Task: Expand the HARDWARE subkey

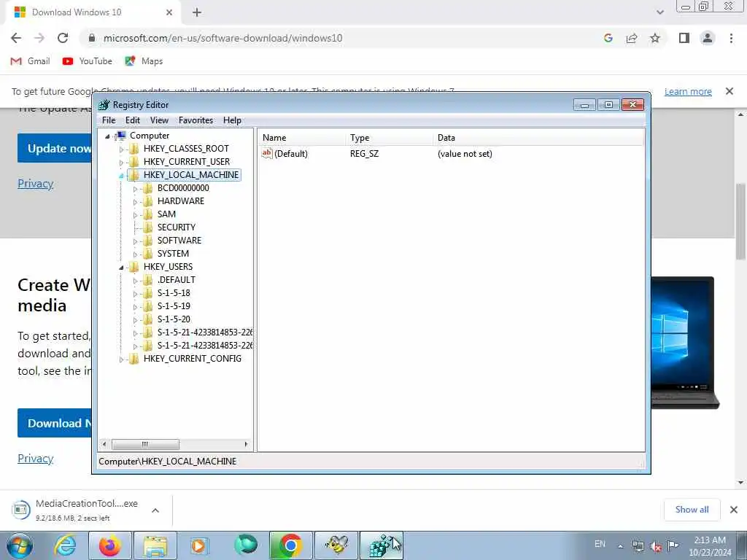Action: (135, 202)
